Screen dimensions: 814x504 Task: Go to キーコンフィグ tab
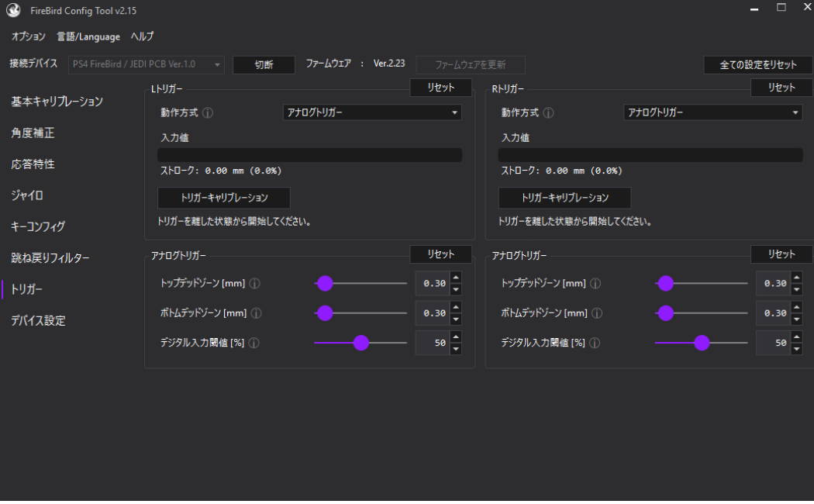point(38,226)
